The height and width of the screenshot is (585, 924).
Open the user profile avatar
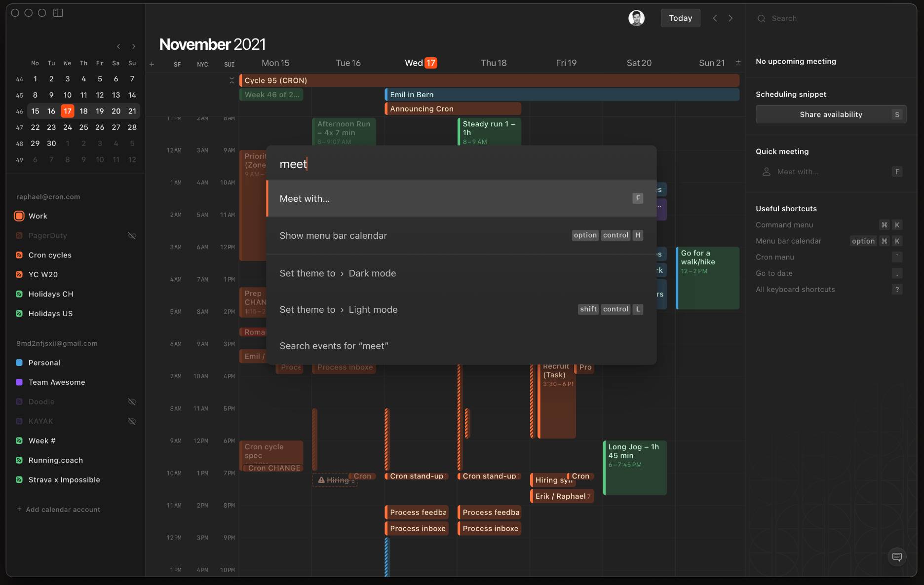pos(636,18)
